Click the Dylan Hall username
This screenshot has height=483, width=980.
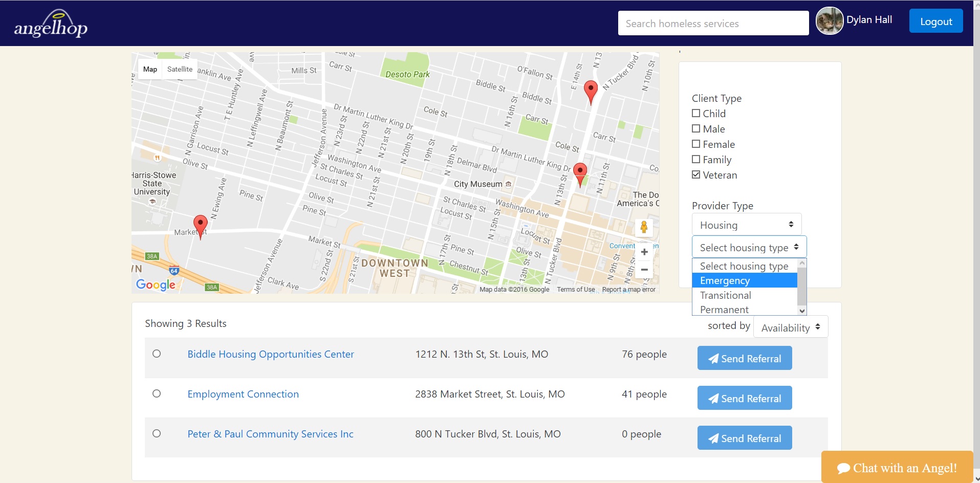pos(869,19)
